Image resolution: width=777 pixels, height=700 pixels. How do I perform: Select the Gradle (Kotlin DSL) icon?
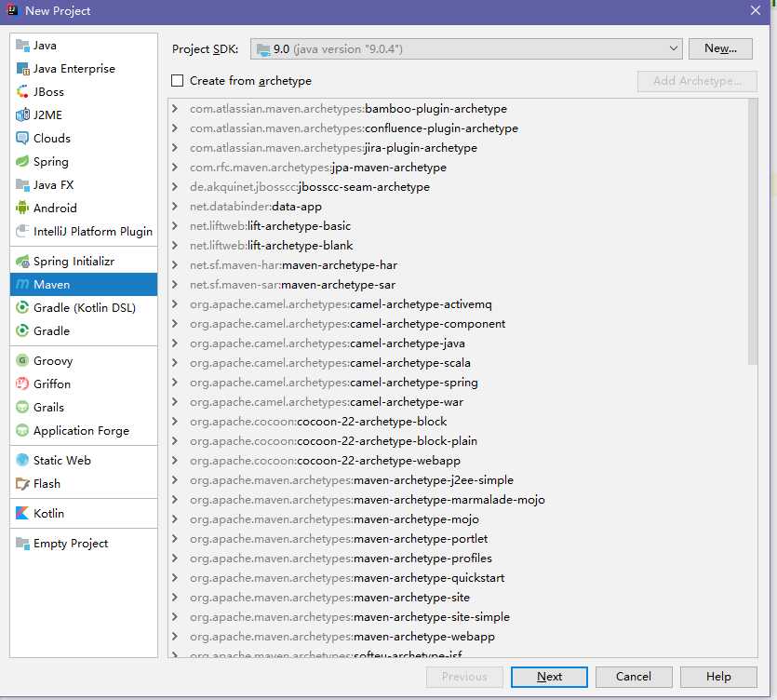click(x=22, y=307)
